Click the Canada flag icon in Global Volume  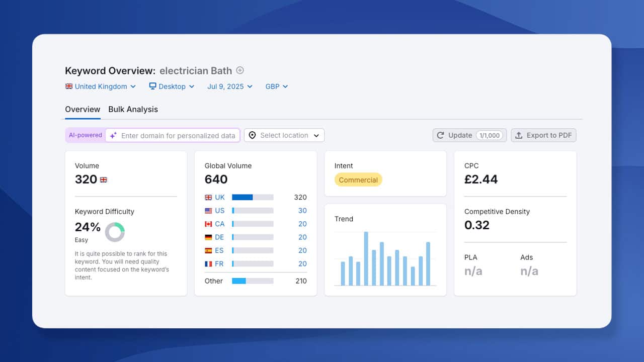coord(208,224)
